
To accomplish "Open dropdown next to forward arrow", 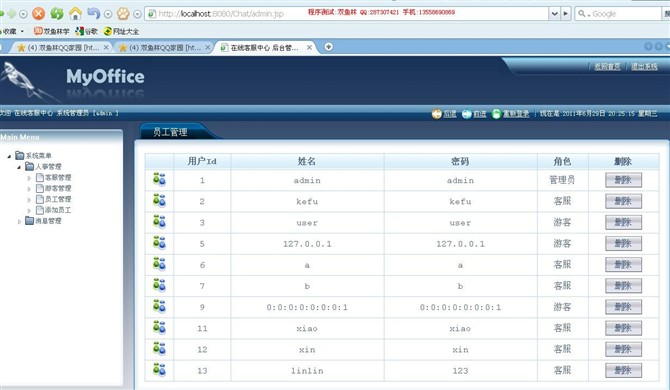I will coord(23,14).
